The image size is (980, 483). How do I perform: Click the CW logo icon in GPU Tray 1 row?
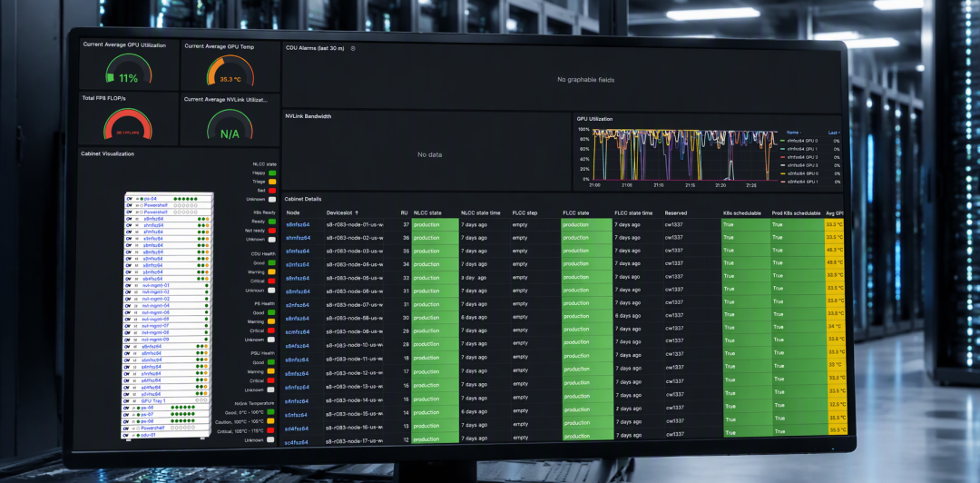point(128,400)
